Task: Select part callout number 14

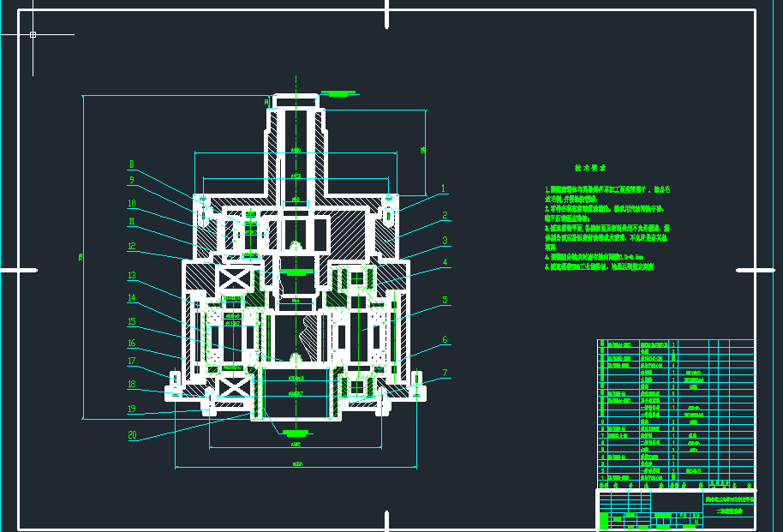Action: (x=132, y=298)
